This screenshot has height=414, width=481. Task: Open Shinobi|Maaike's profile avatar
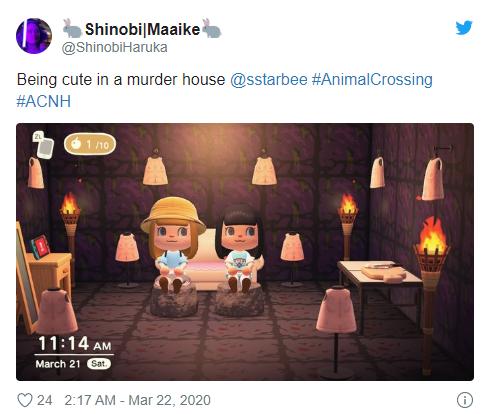click(x=34, y=36)
